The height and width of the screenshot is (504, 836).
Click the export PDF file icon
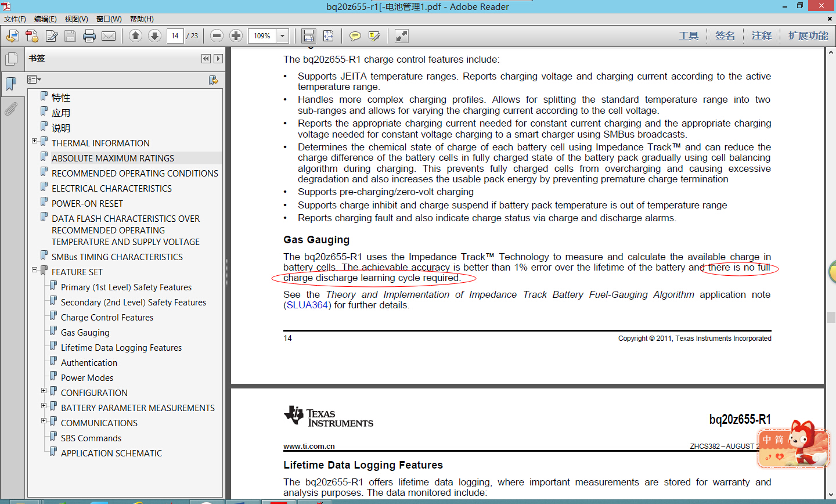[x=12, y=36]
